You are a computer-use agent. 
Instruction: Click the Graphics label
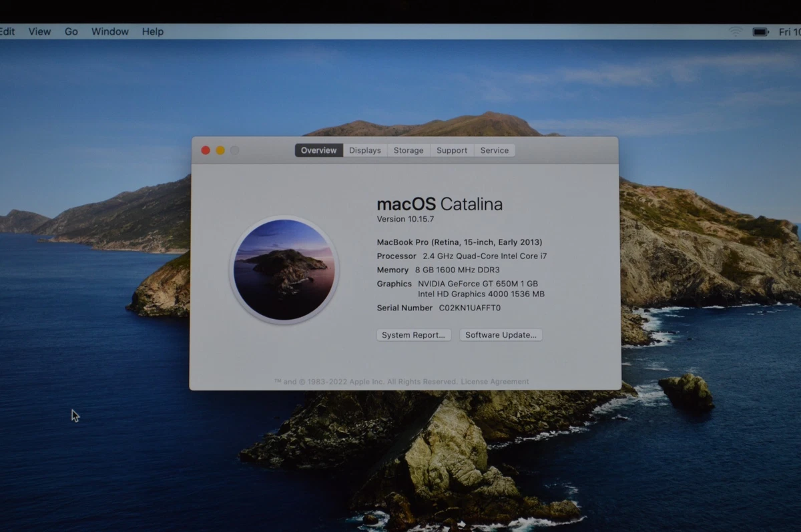point(394,284)
